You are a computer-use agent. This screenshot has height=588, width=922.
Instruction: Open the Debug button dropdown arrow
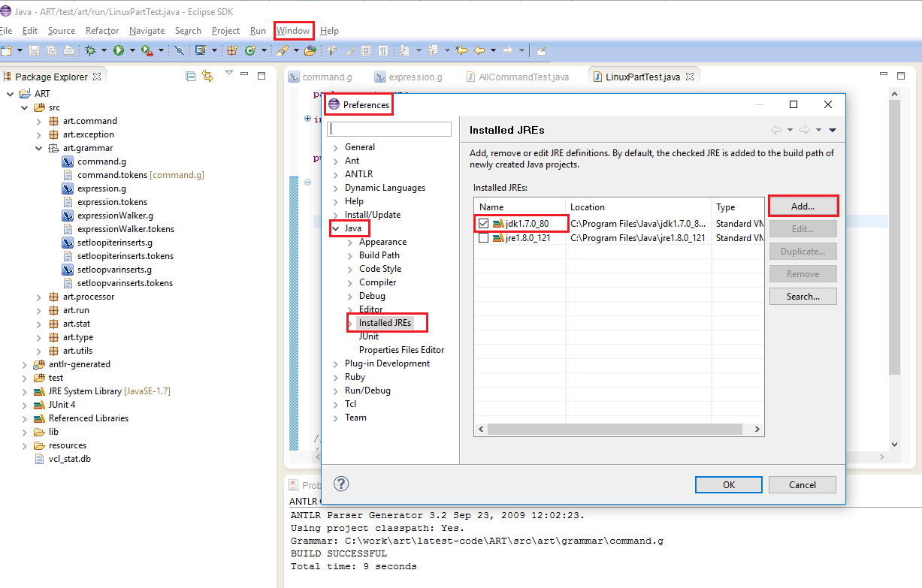[x=104, y=51]
